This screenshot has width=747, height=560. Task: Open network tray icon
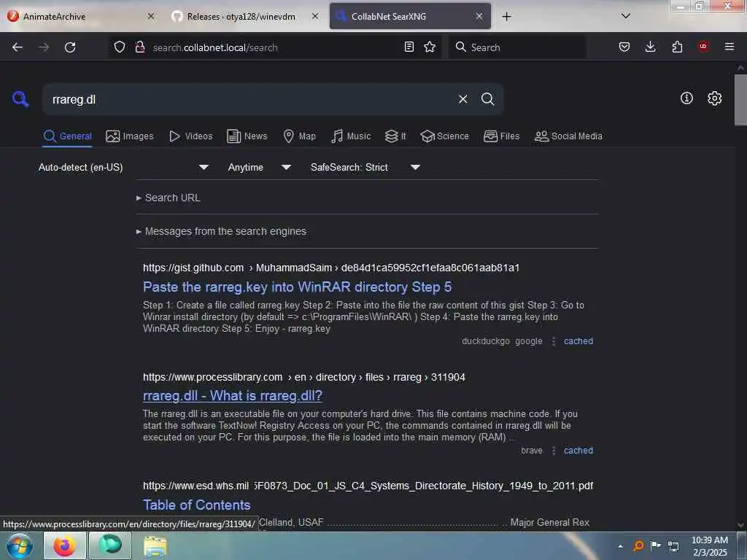click(x=673, y=545)
